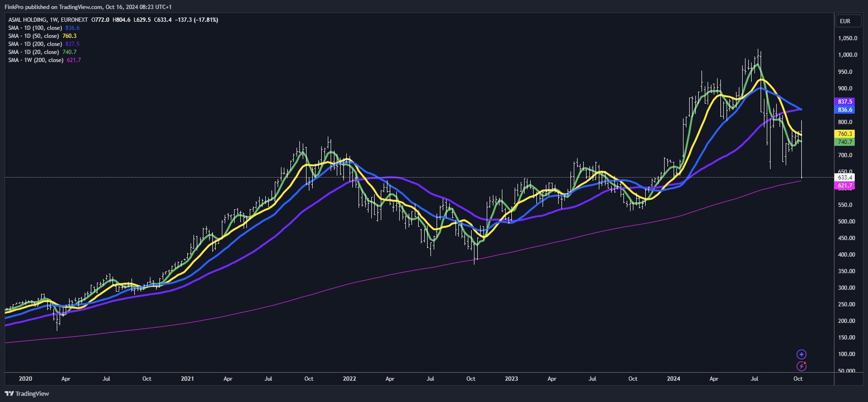Select the SMA 1W (200, close) legend

pos(36,60)
